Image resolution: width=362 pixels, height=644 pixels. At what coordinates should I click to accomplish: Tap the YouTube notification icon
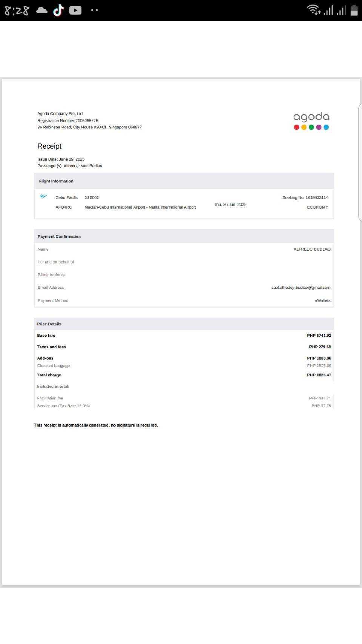click(x=75, y=10)
